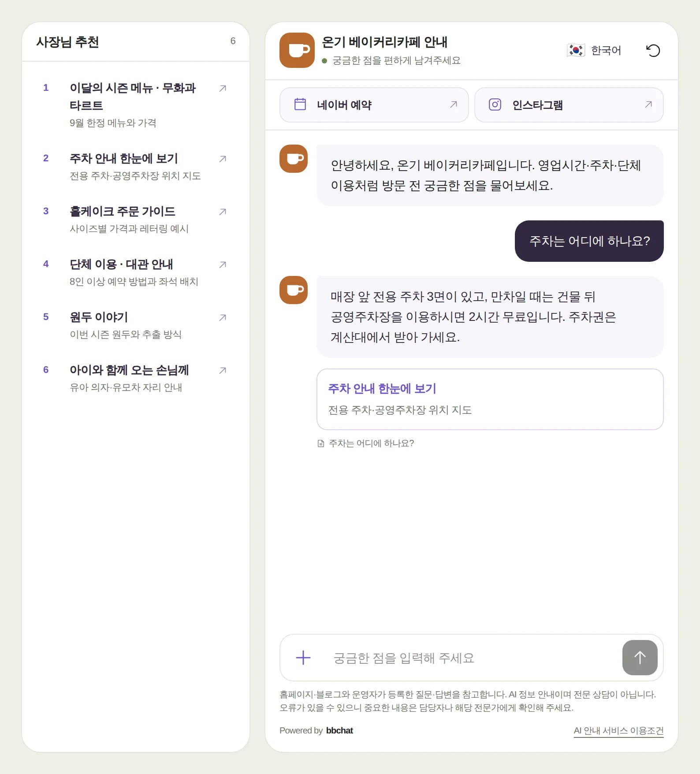
Task: Click the arrow icon on 인스타그램
Action: 648,104
